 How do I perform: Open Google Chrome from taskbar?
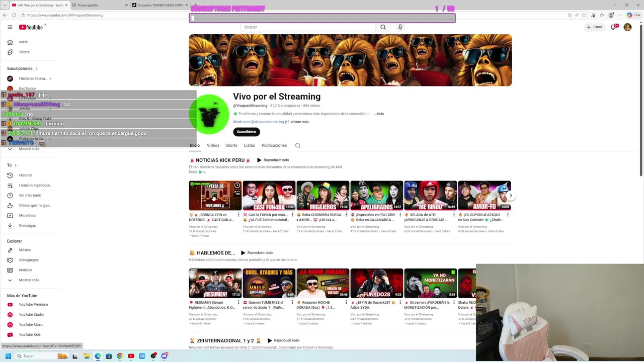[120, 356]
